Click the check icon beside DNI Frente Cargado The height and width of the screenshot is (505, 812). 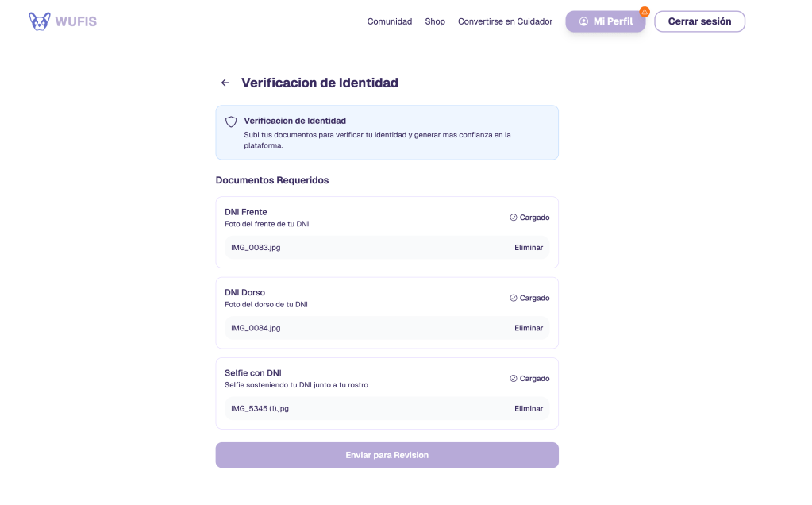(x=514, y=218)
